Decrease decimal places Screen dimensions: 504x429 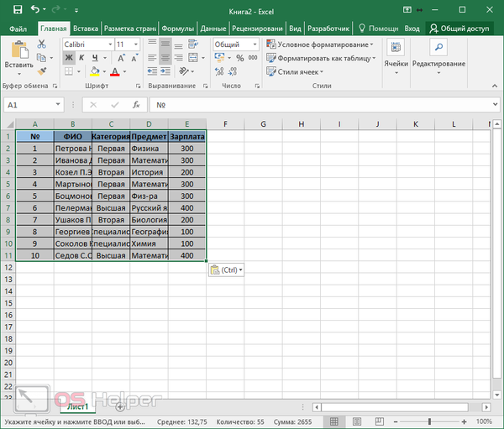click(x=233, y=71)
